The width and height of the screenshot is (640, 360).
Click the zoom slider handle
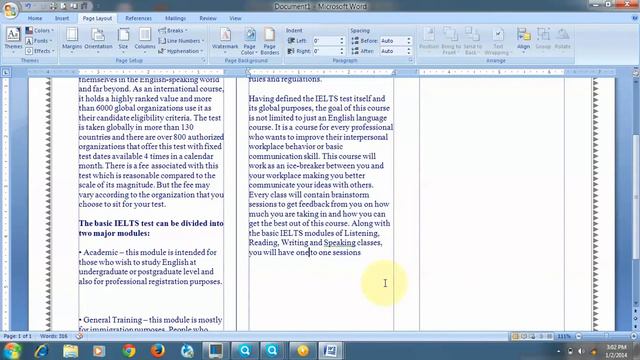607,336
